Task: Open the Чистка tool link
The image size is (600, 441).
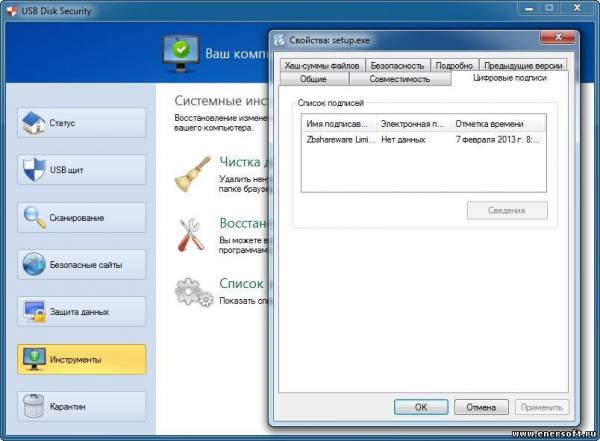Action: (245, 162)
